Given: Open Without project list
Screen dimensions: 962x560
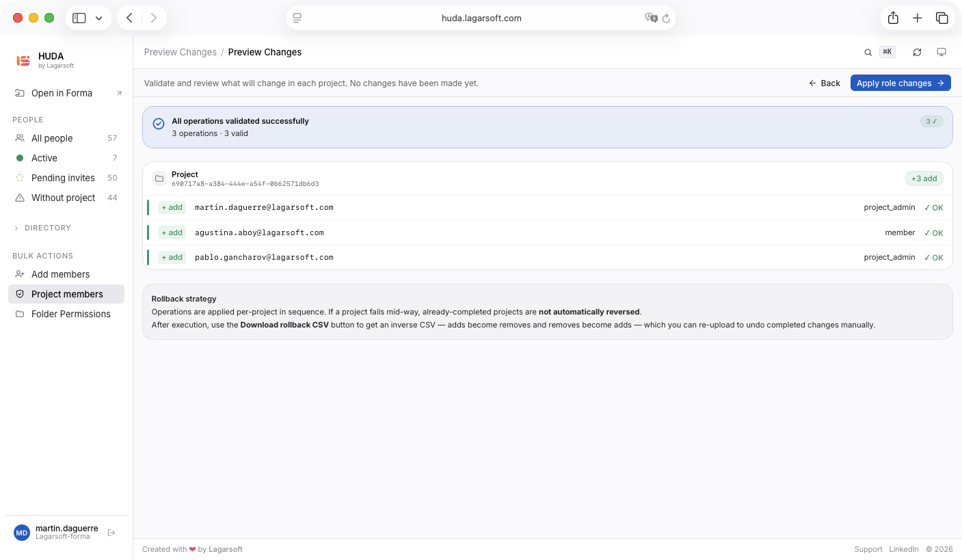Looking at the screenshot, I should click(x=66, y=198).
